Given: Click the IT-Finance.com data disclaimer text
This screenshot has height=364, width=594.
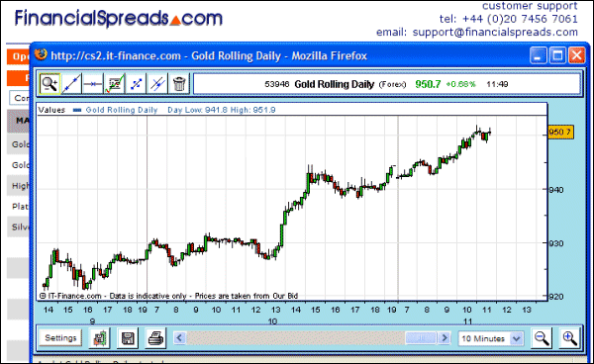Looking at the screenshot, I should [169, 296].
